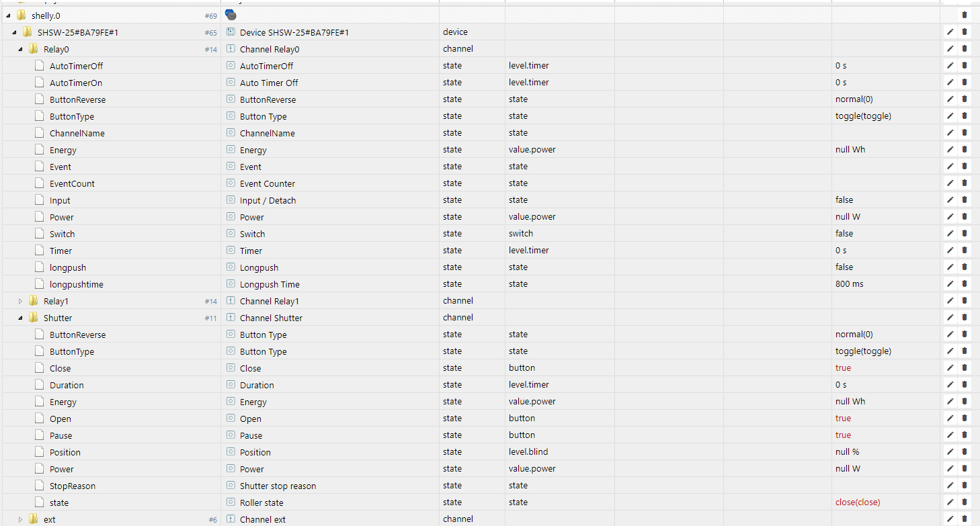Collapse the shelly.0 tree node

click(x=8, y=15)
